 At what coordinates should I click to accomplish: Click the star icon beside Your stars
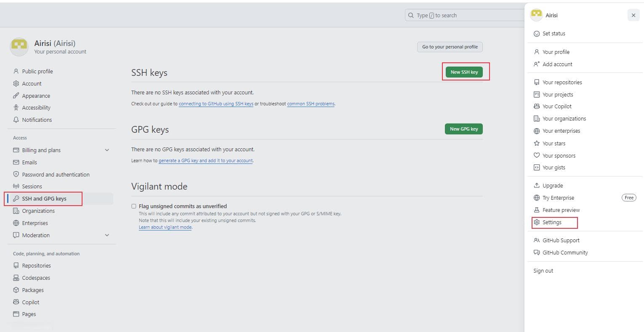click(537, 143)
